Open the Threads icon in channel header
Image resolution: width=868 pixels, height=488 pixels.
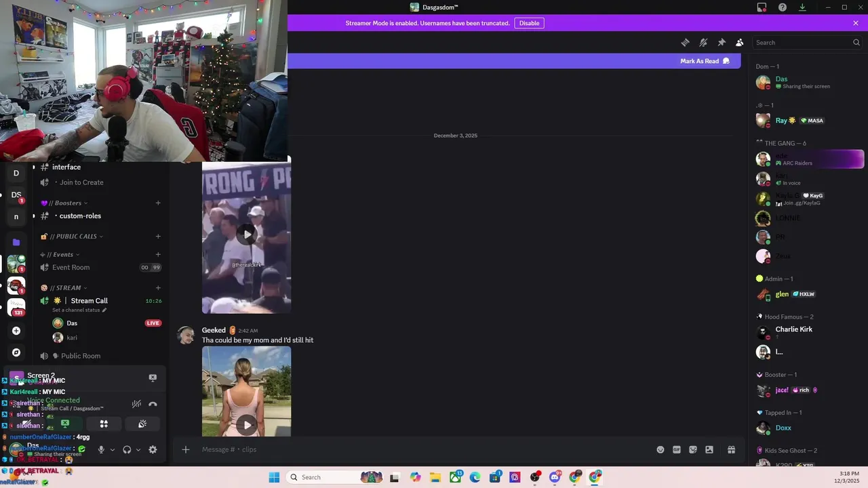click(x=685, y=43)
